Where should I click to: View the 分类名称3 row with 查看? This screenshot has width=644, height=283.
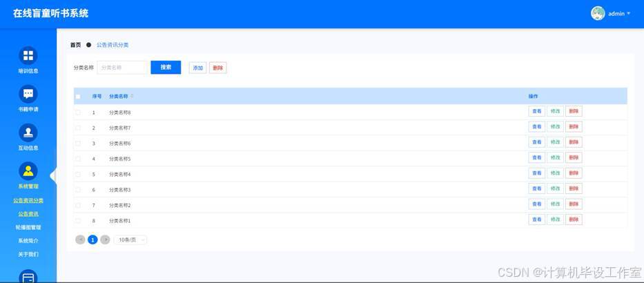(x=537, y=188)
